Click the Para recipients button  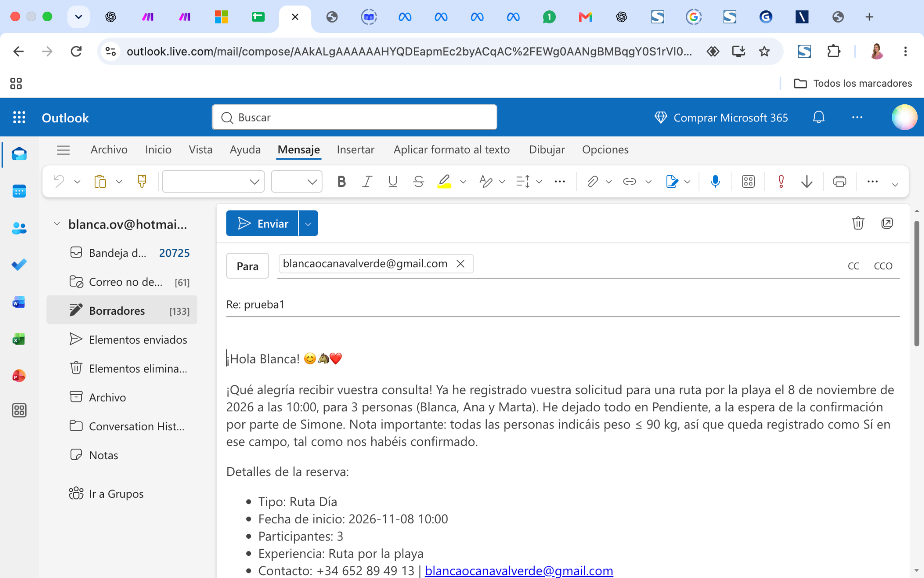coord(247,266)
